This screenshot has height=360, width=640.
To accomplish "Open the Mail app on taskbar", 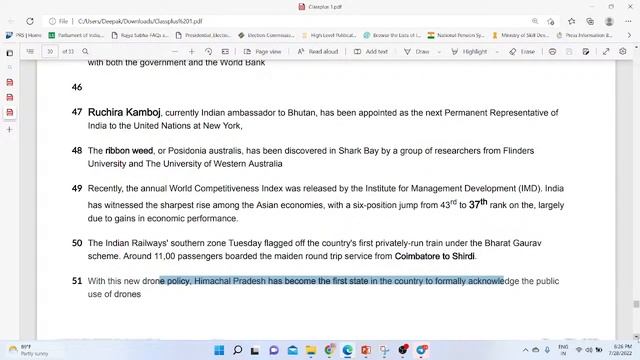I will [x=292, y=350].
